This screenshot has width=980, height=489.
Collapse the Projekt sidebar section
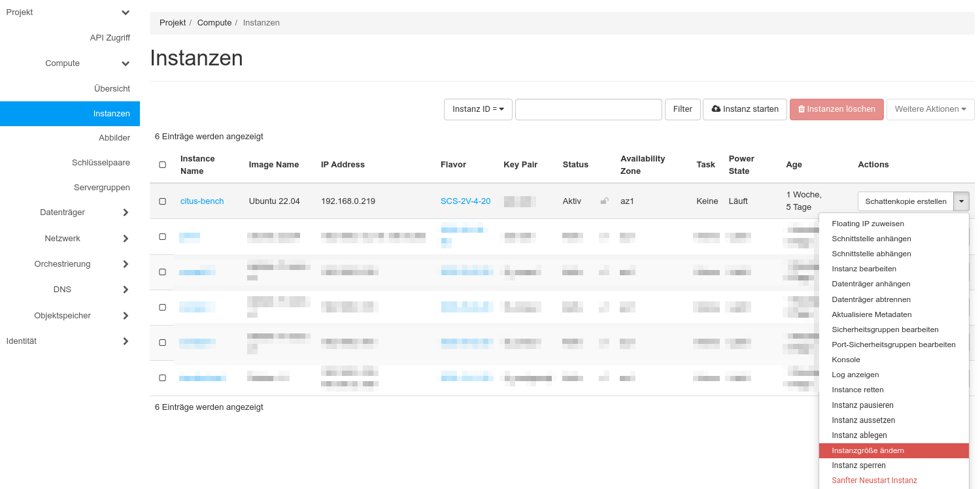(126, 12)
